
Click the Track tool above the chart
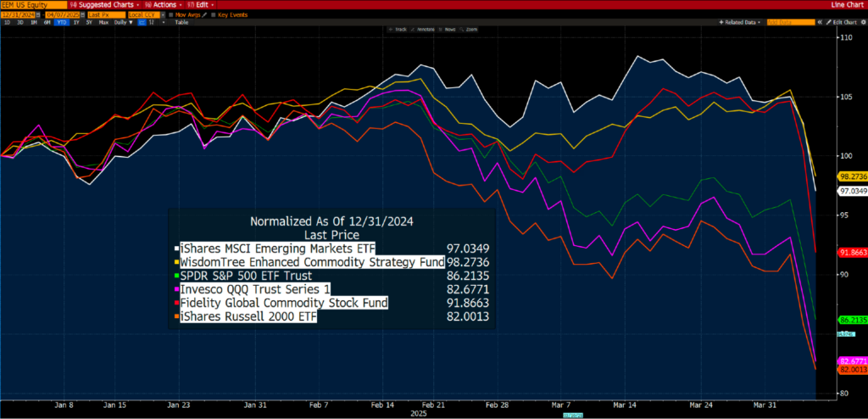tap(398, 30)
